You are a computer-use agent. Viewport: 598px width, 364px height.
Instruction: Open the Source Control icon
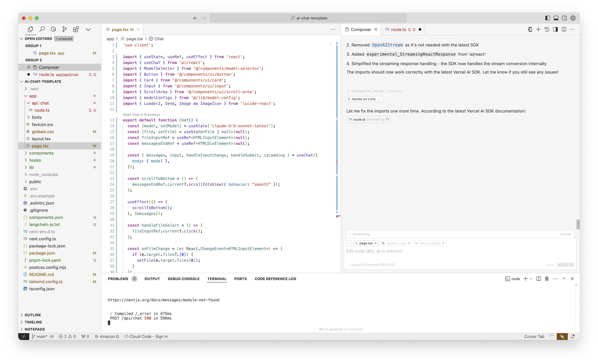point(65,29)
